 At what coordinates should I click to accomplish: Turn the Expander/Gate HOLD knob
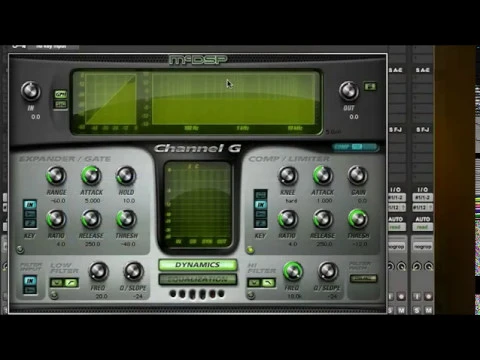pyautogui.click(x=126, y=176)
